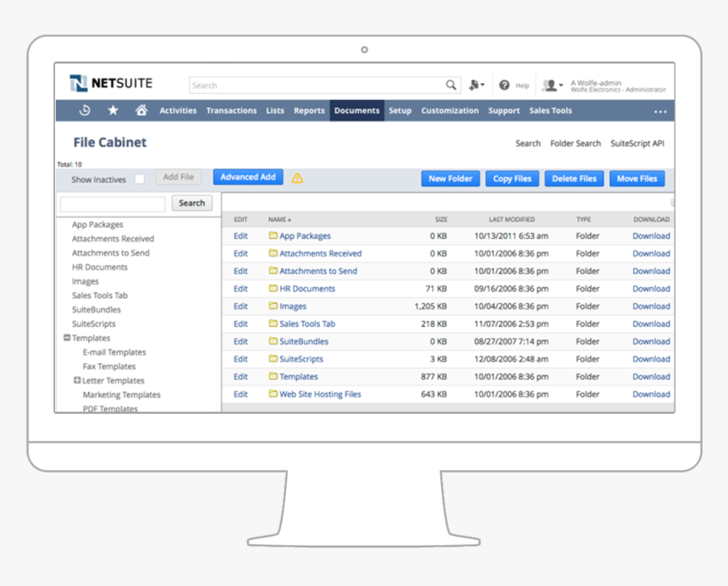Open the Support menu
The image size is (728, 586).
coord(504,111)
